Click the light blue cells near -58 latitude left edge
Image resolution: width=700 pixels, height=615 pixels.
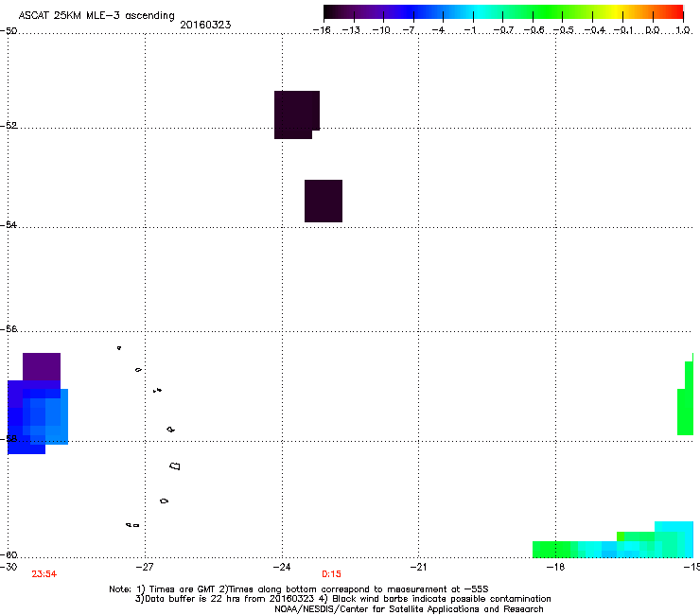coord(56,416)
